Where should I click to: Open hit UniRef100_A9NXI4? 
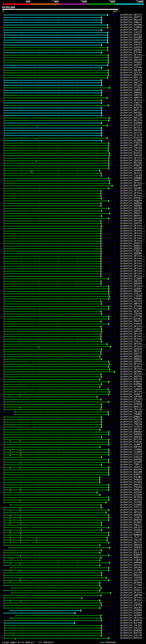131,22
